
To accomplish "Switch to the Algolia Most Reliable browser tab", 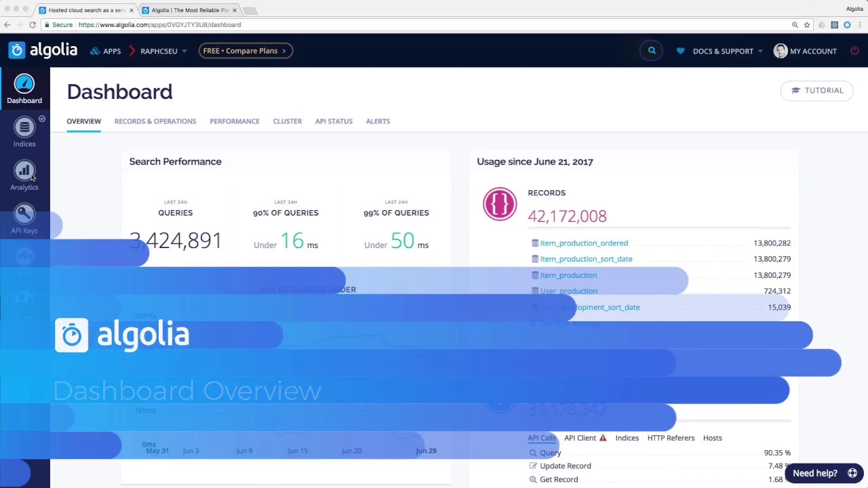I will tap(190, 10).
